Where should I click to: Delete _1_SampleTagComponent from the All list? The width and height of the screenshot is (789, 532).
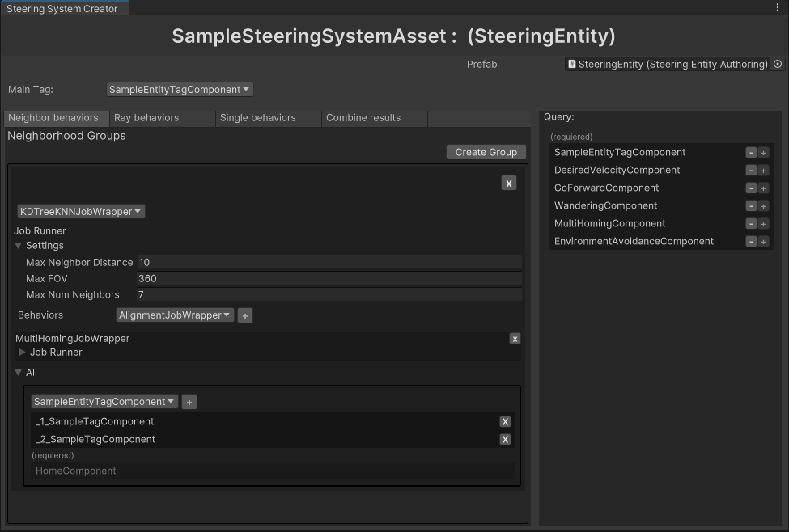(505, 422)
